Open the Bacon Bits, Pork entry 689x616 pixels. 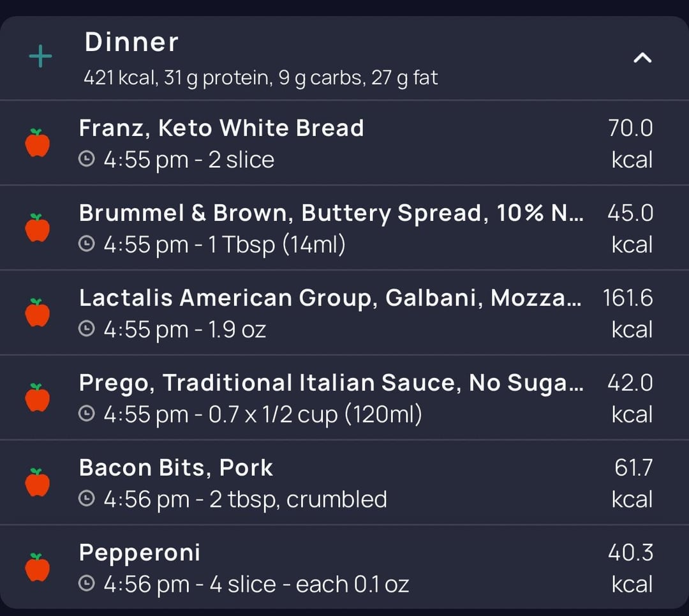(x=176, y=468)
